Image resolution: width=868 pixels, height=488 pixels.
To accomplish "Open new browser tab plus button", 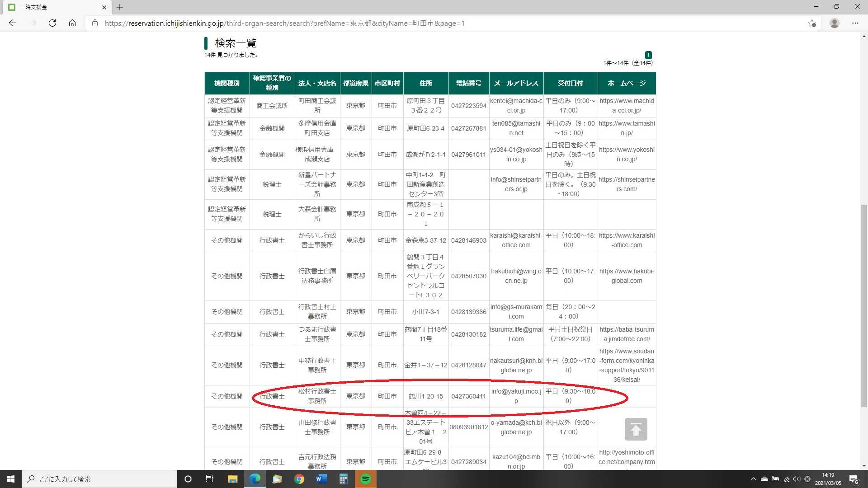I will tap(120, 7).
